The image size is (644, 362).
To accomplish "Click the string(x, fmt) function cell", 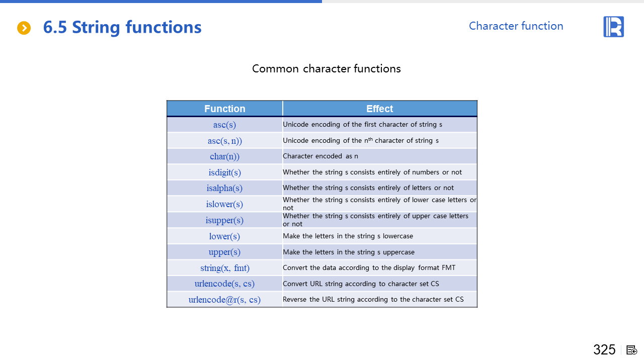I will (x=224, y=268).
